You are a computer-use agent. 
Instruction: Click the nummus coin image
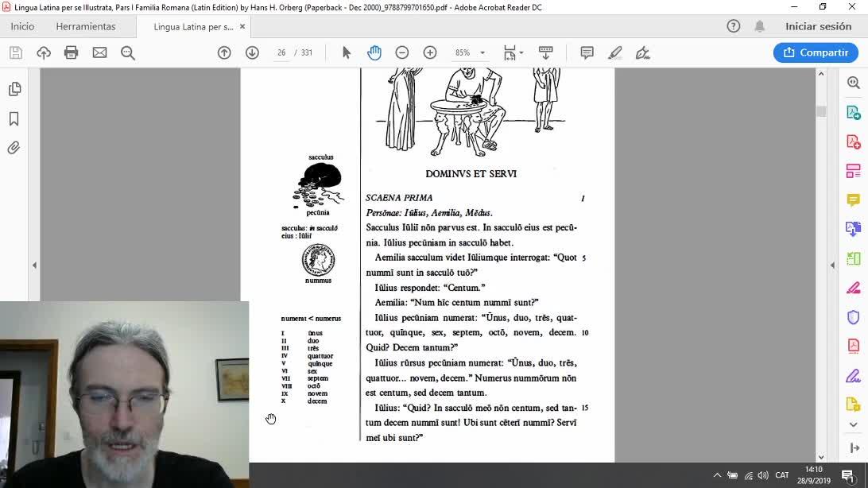(x=318, y=259)
